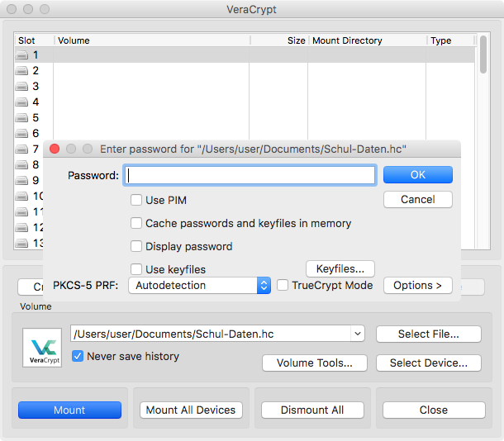The image size is (504, 441).
Task: Enable the Use keyfiles option
Action: click(136, 269)
